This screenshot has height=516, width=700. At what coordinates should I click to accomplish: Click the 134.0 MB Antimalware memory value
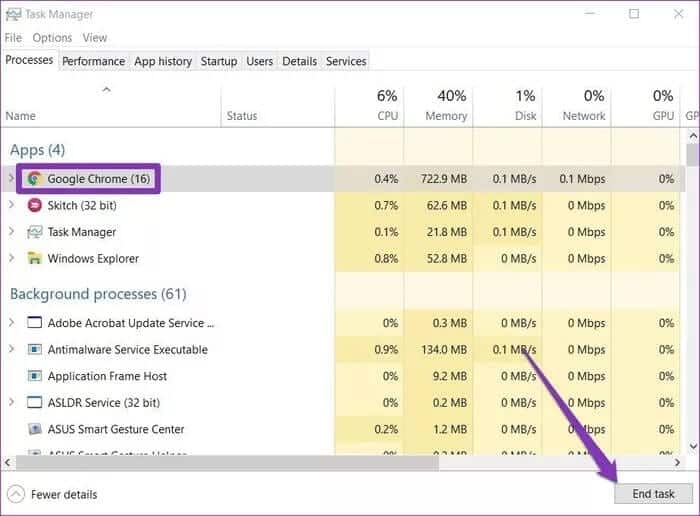444,349
